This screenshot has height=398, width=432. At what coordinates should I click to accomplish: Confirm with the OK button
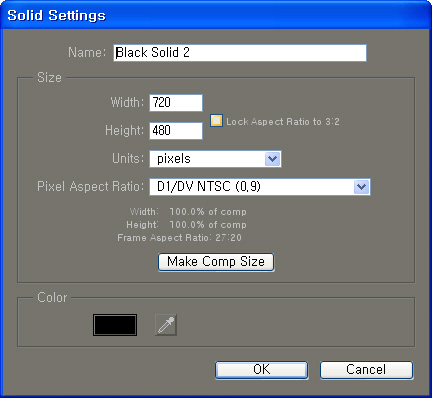(x=261, y=370)
